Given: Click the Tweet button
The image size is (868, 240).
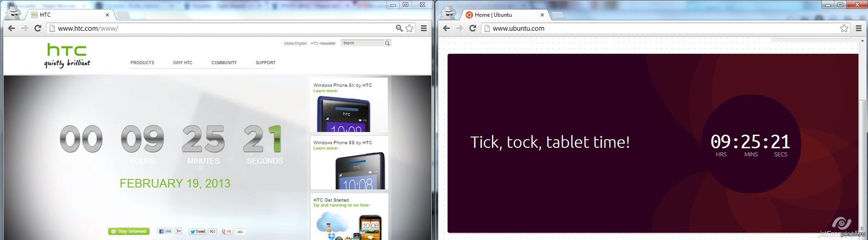Looking at the screenshot, I should tap(198, 231).
